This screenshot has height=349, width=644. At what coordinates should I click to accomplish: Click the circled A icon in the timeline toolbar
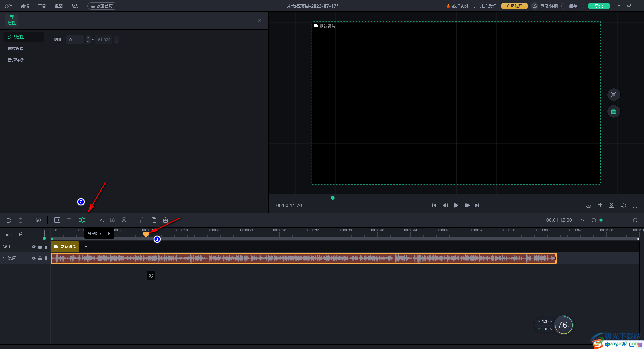tap(38, 220)
